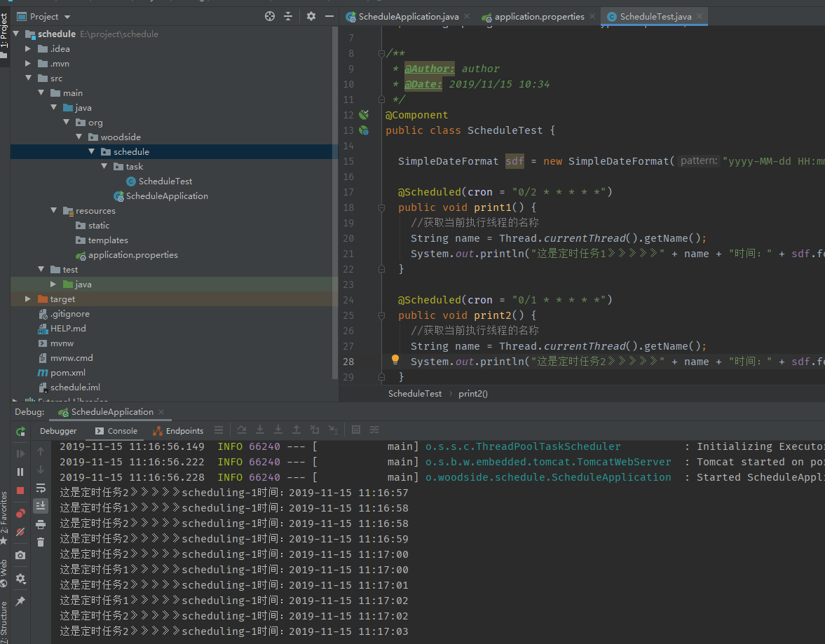The image size is (825, 644).
Task: Open the Debugger tab
Action: [x=58, y=431]
